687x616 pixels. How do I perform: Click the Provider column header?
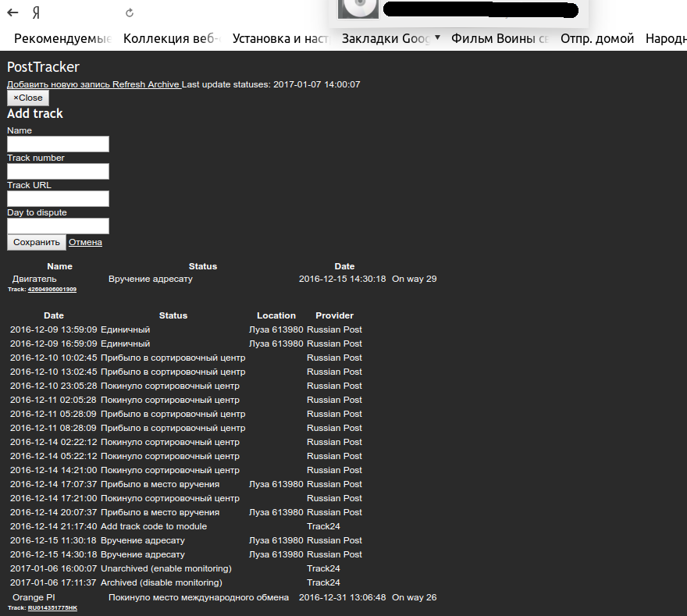(x=334, y=316)
